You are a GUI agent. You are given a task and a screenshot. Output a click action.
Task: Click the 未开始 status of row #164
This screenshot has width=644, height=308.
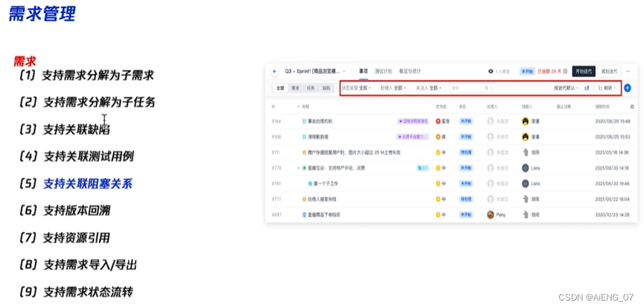coord(465,121)
